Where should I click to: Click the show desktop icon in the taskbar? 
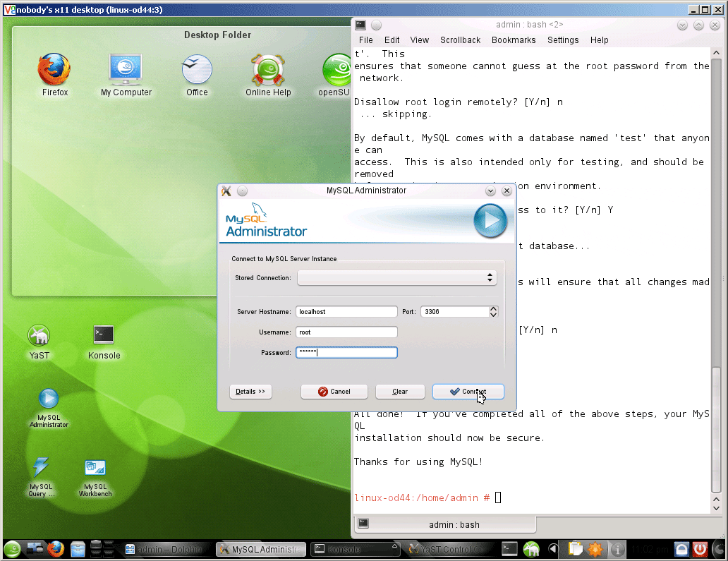[x=35, y=550]
